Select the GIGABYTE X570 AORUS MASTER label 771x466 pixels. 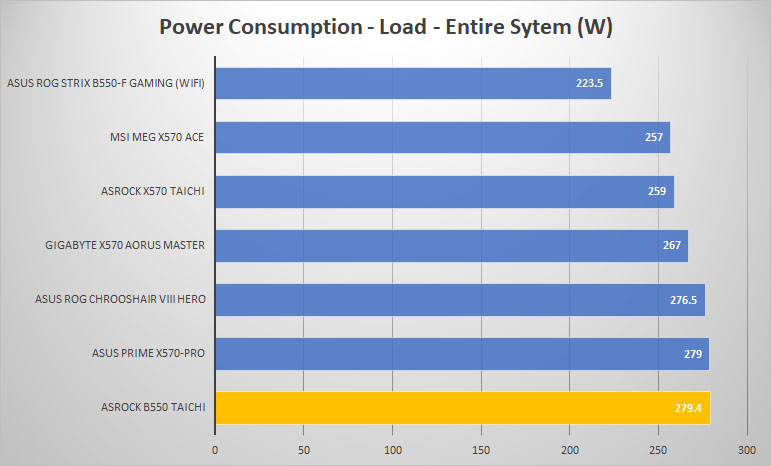(x=125, y=245)
